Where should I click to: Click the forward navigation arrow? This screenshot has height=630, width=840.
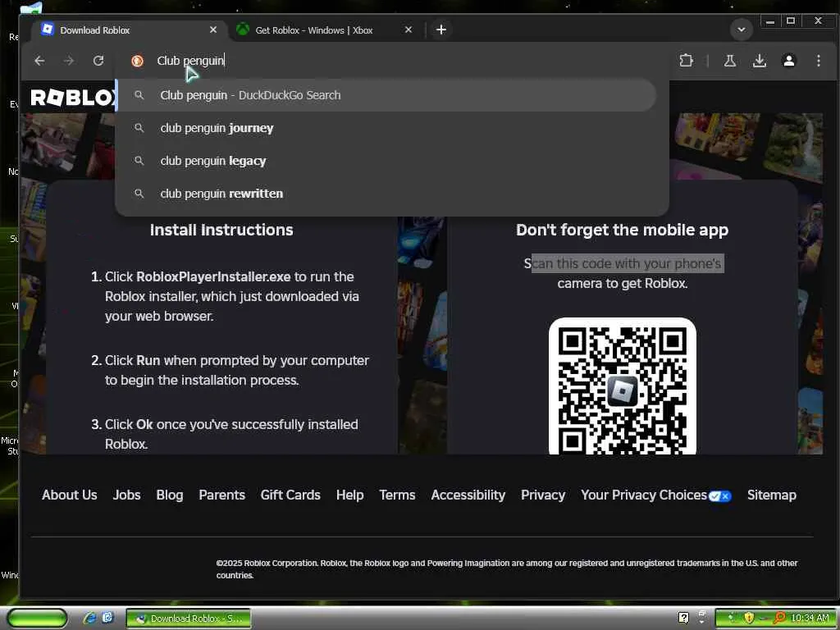click(x=69, y=61)
